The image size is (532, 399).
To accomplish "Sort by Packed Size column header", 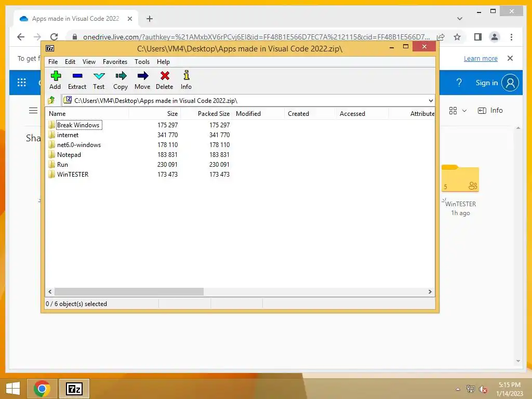I will (x=207, y=114).
